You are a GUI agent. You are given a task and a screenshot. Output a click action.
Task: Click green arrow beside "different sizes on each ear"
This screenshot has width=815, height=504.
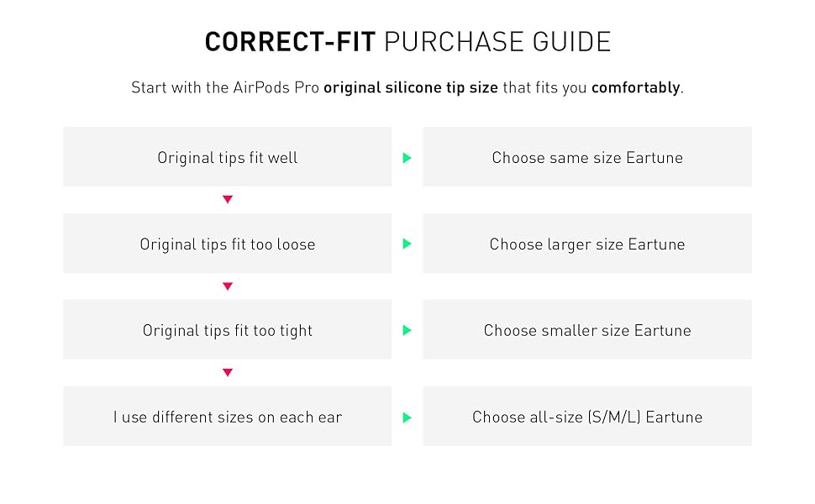pos(407,417)
